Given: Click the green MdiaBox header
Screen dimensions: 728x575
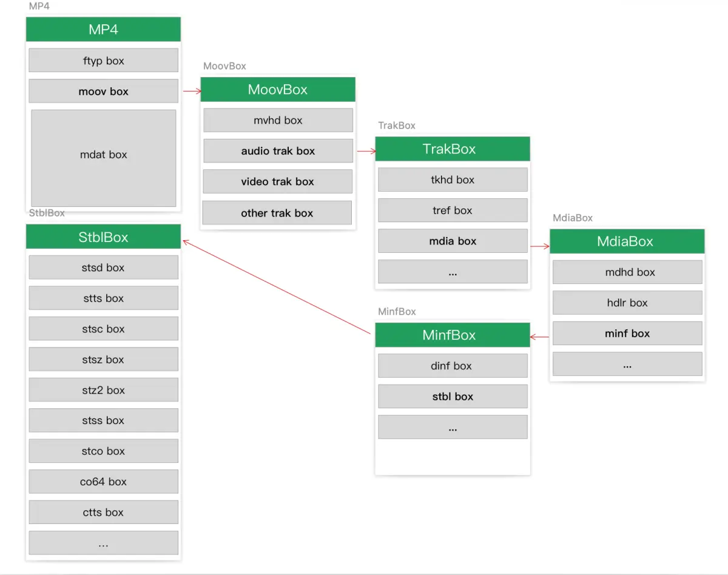Looking at the screenshot, I should point(627,241).
